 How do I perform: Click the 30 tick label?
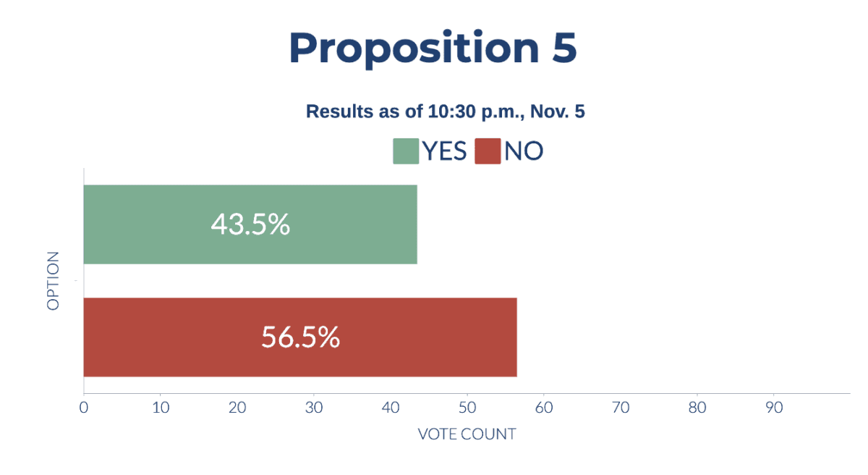pyautogui.click(x=314, y=408)
